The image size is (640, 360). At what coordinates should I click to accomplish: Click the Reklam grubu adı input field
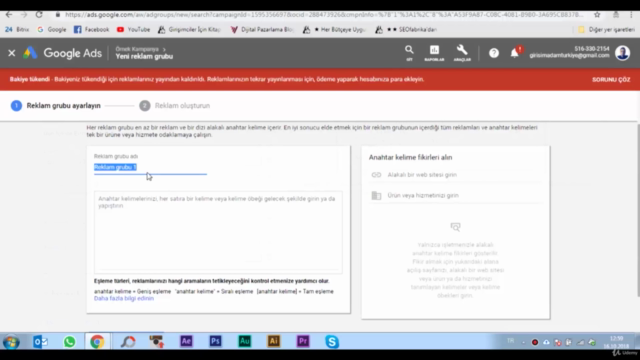pyautogui.click(x=150, y=167)
